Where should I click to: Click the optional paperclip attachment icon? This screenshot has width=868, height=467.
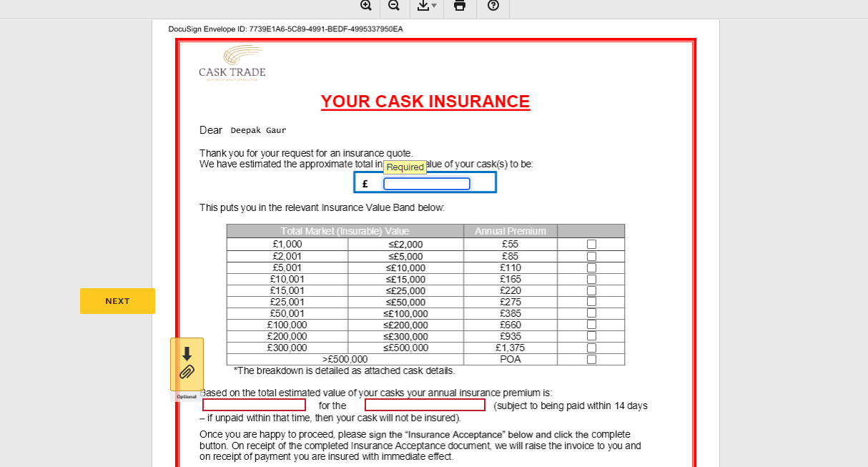tap(187, 364)
